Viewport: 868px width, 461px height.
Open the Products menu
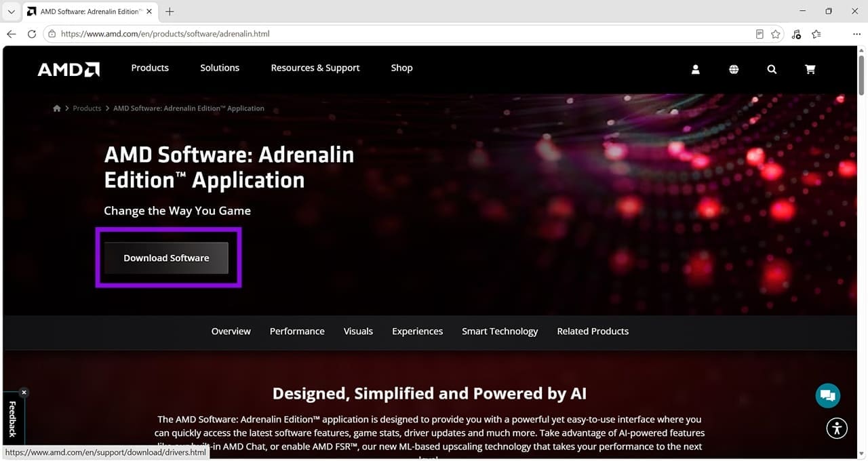[150, 68]
